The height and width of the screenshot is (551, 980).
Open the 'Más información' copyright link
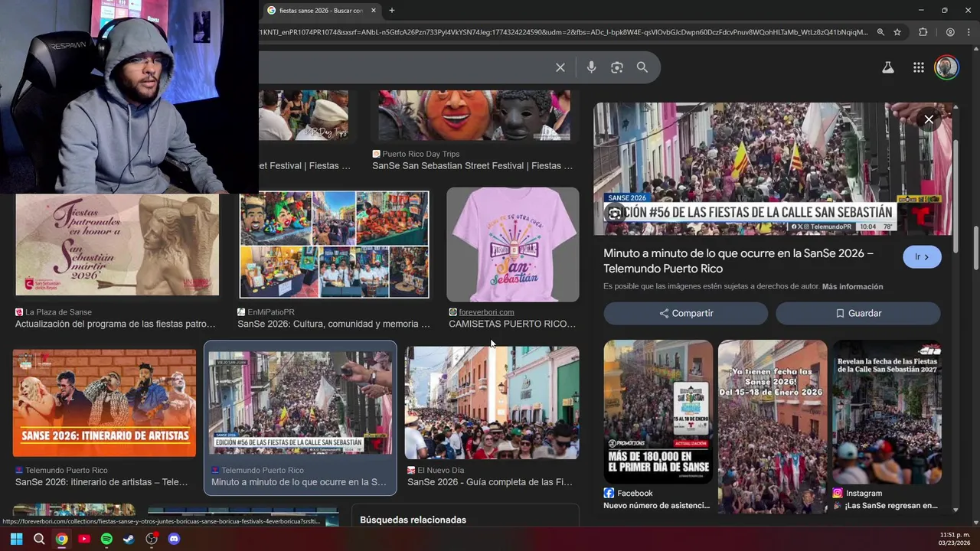pyautogui.click(x=852, y=286)
